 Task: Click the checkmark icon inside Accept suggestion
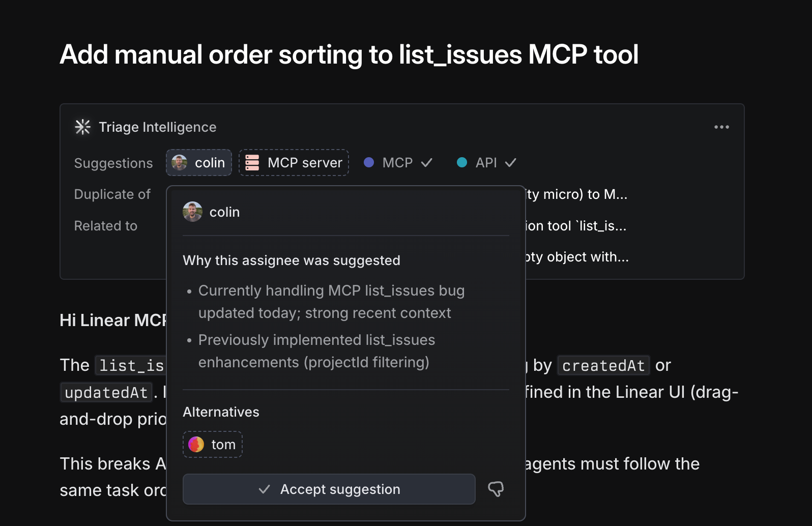coord(264,489)
